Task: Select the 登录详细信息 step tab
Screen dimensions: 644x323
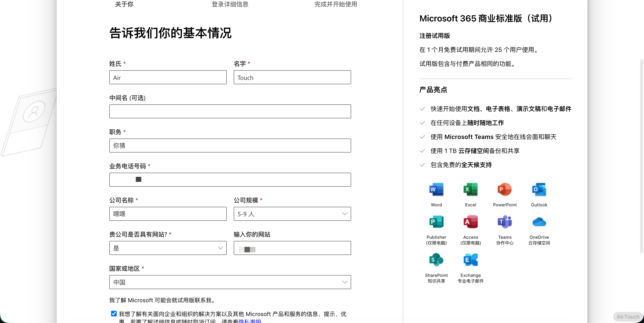Action: [x=230, y=4]
